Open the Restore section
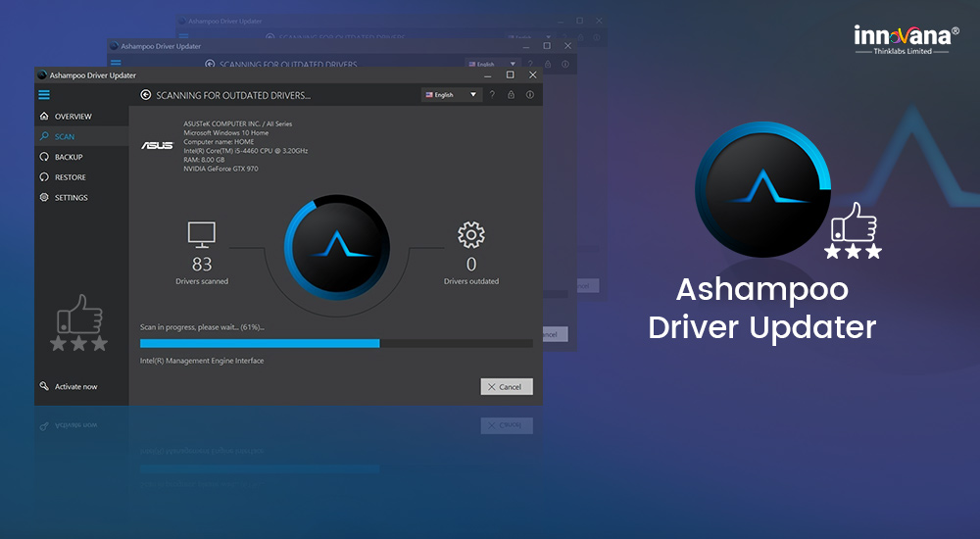Viewport: 980px width, 539px height. [81, 177]
